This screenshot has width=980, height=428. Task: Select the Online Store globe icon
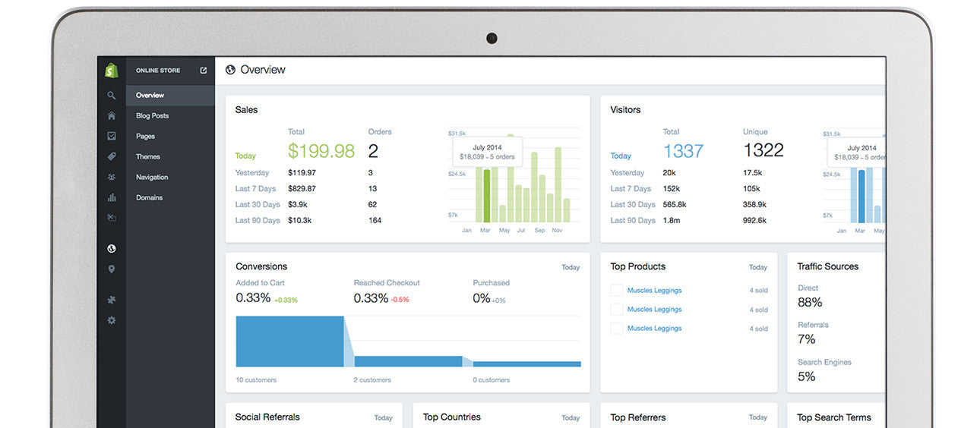pos(112,248)
